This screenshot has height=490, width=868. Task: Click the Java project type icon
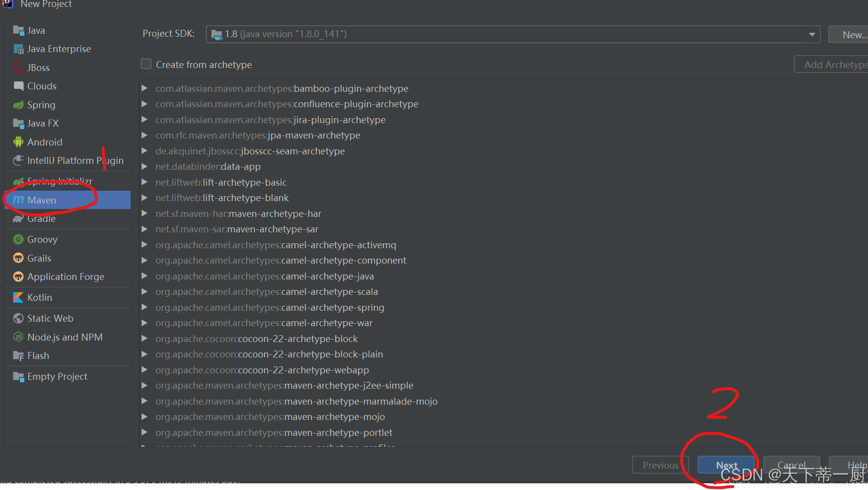(18, 31)
